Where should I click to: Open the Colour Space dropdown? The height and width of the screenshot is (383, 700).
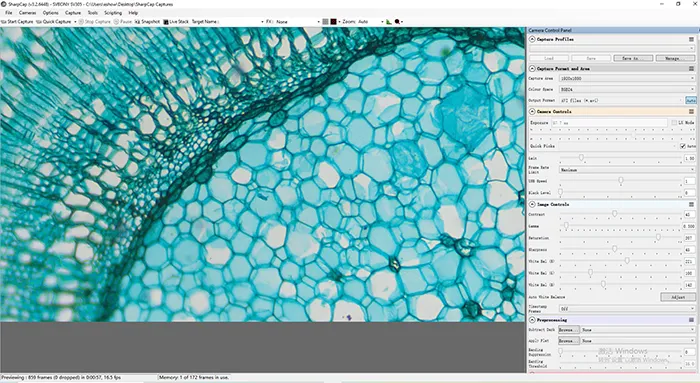coord(627,89)
